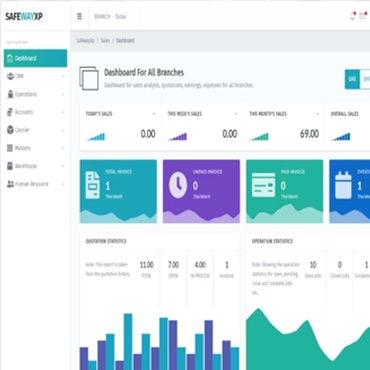The image size is (370, 370).
Task: Click the Human Resource people icon
Action: pyautogui.click(x=10, y=184)
